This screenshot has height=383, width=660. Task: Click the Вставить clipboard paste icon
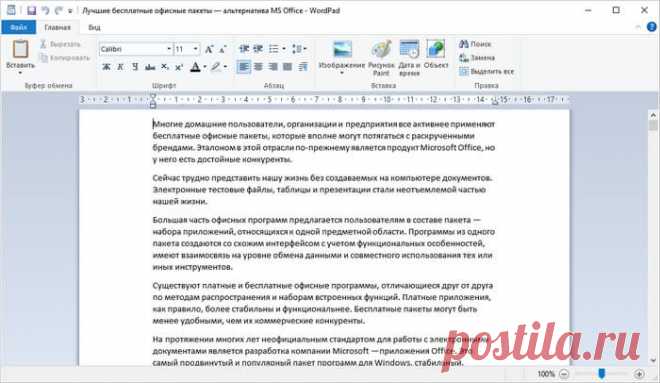click(x=20, y=49)
